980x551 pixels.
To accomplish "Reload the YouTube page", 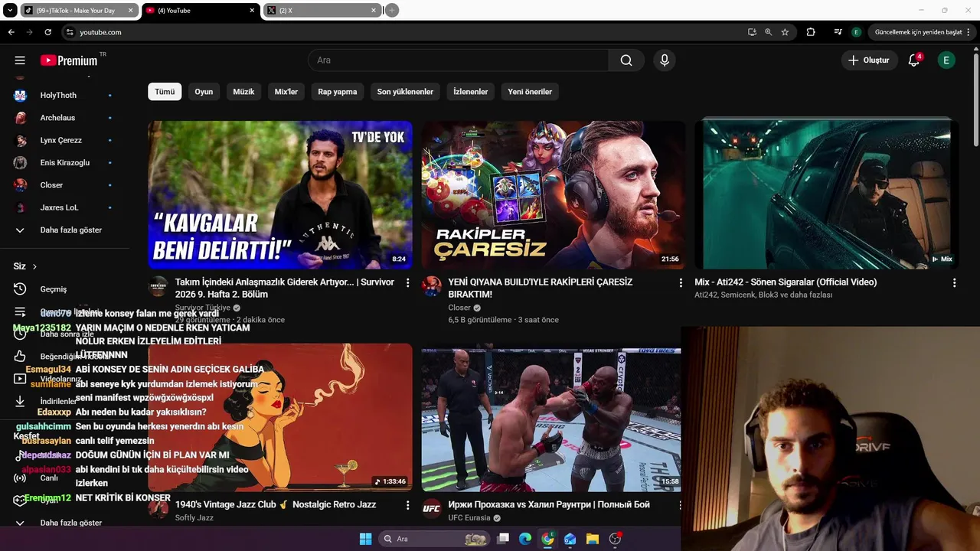I will [x=47, y=32].
